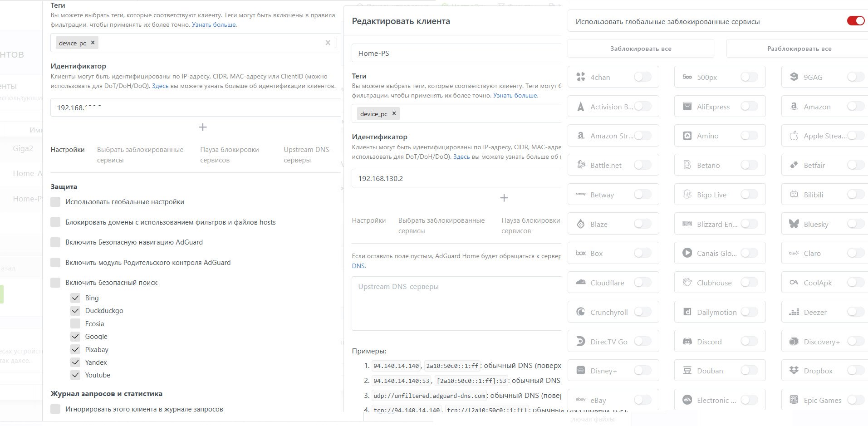The height and width of the screenshot is (426, 868).
Task: Clear all tags with the X
Action: (x=328, y=43)
